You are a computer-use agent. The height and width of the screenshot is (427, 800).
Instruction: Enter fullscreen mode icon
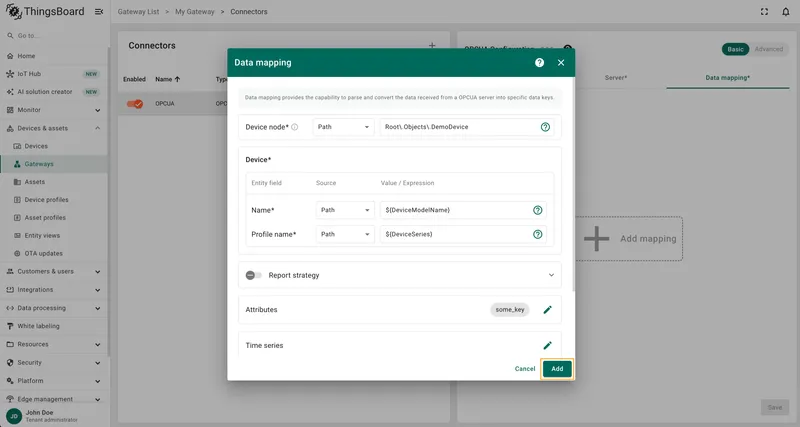[x=764, y=12]
